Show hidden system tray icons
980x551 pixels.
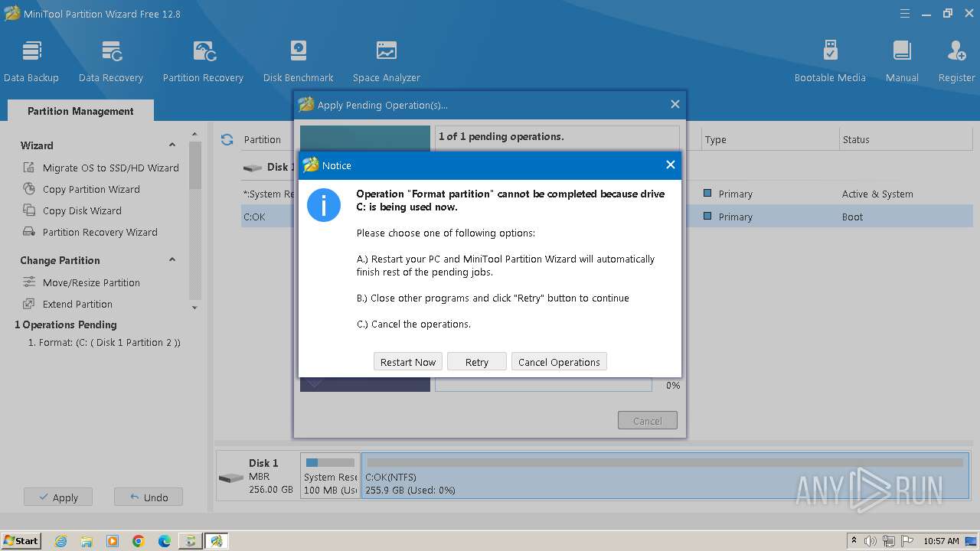854,541
